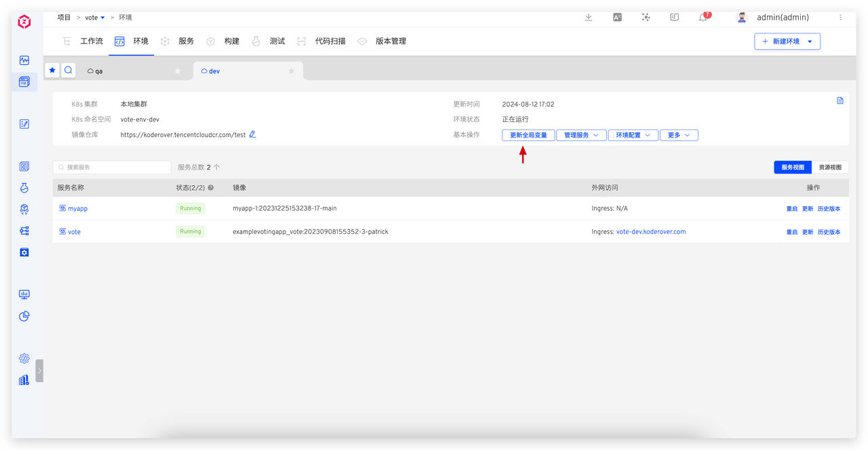Expand the 环境配置 dropdown
The image size is (868, 450).
633,136
